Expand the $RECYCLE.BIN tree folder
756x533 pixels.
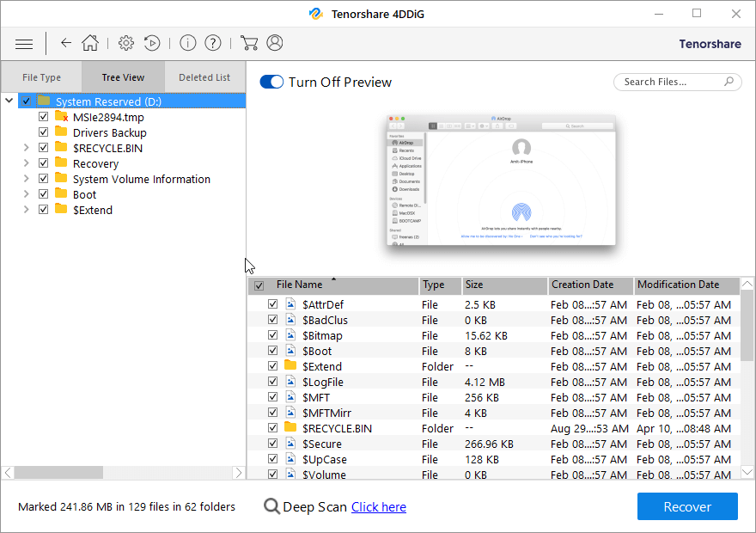(27, 148)
